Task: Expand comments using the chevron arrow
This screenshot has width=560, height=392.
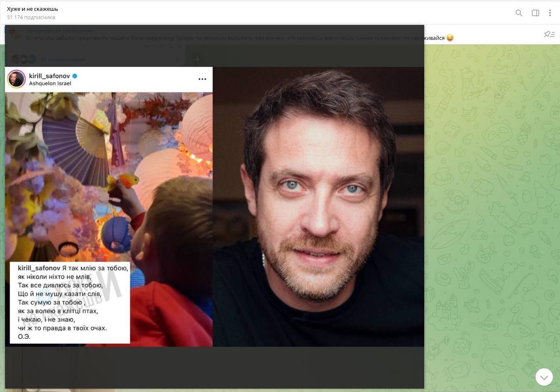Action: [x=178, y=59]
